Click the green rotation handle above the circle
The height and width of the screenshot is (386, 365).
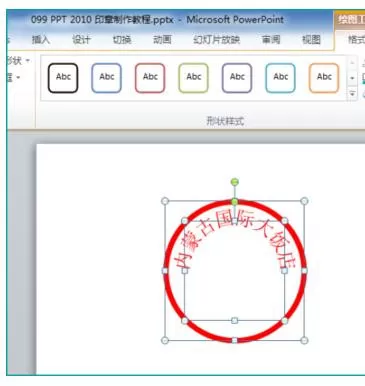(235, 182)
